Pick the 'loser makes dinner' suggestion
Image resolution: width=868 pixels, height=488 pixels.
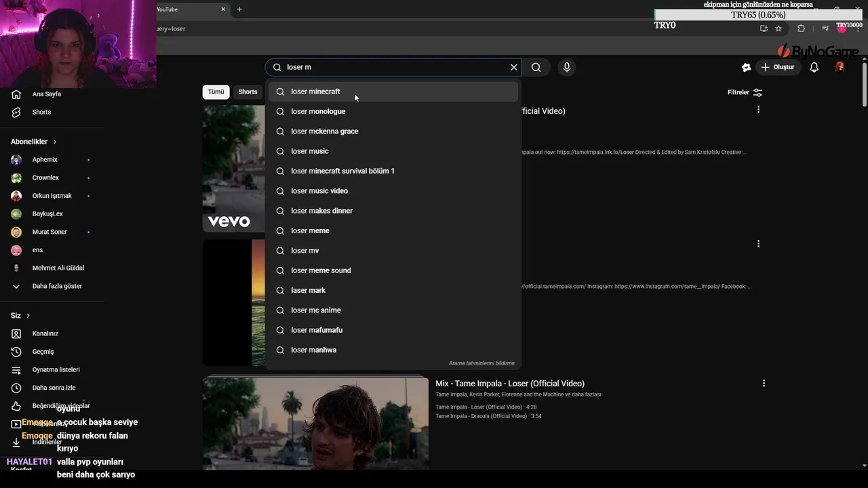(393, 211)
